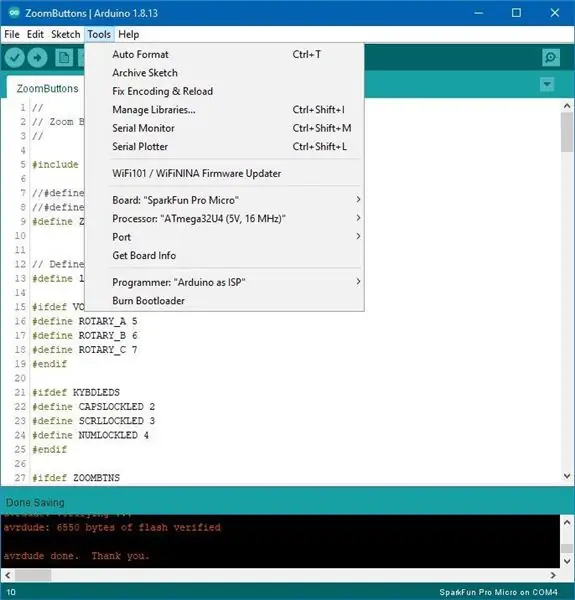The height and width of the screenshot is (600, 575).
Task: Open the tab options dropdown arrow
Action: coord(547,84)
